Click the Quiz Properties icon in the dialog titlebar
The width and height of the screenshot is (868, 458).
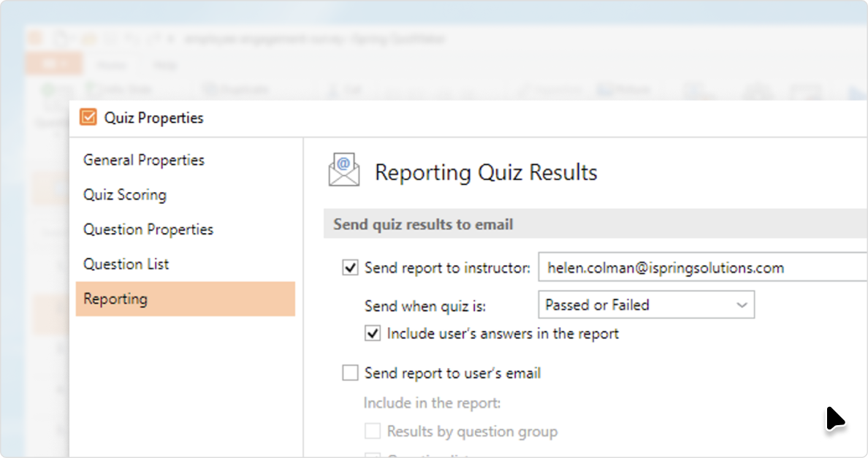pos(88,117)
